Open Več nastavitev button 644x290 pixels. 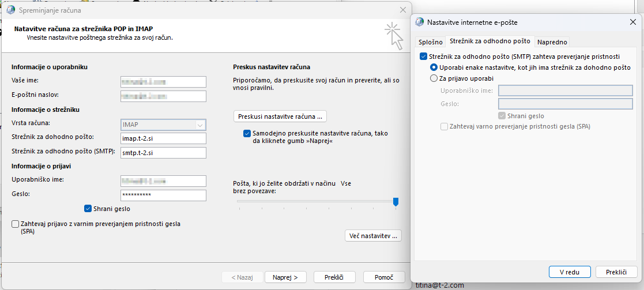373,236
